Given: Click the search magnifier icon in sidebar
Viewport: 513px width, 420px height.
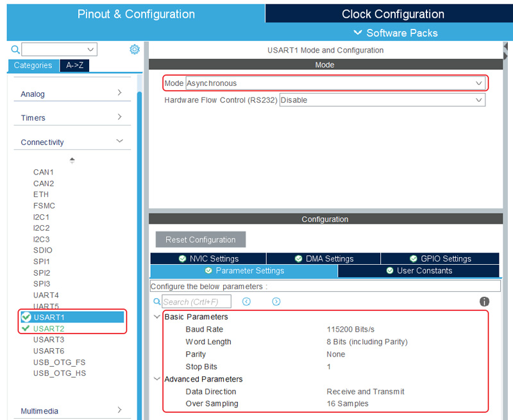Looking at the screenshot, I should point(15,49).
